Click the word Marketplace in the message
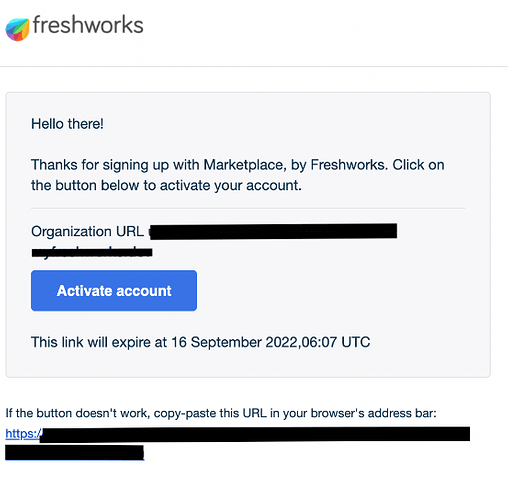 [x=245, y=165]
